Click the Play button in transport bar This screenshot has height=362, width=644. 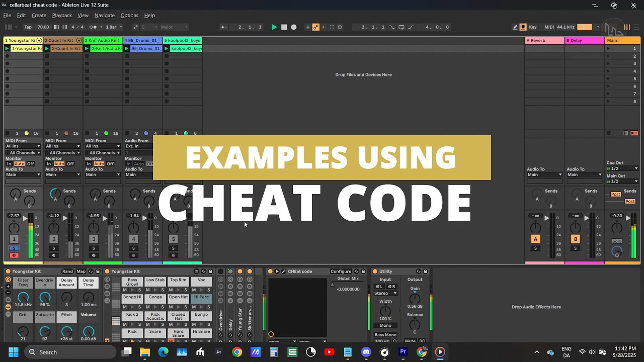(x=274, y=27)
